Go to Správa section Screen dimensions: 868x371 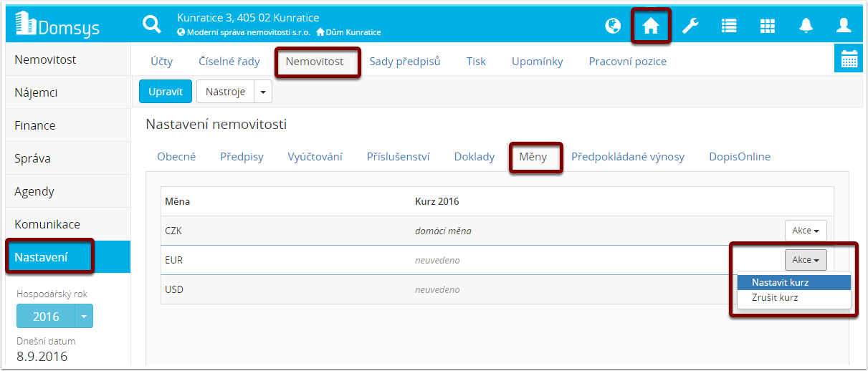coord(68,158)
